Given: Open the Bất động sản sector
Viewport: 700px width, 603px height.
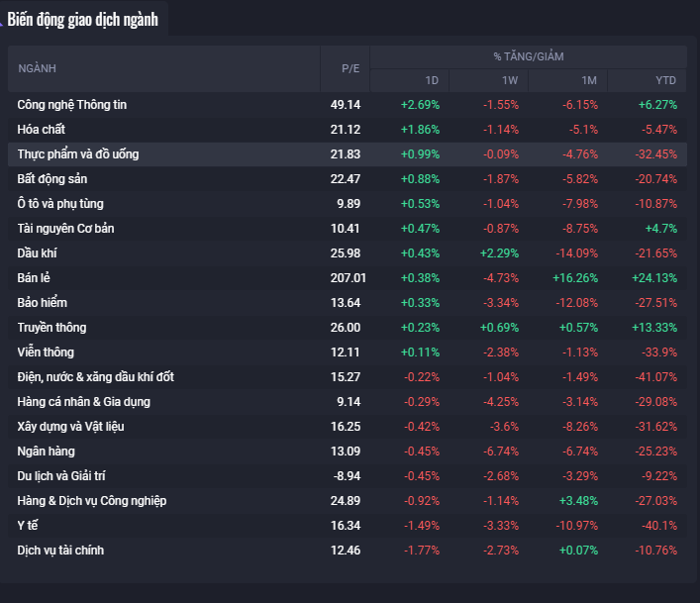Looking at the screenshot, I should (52, 179).
